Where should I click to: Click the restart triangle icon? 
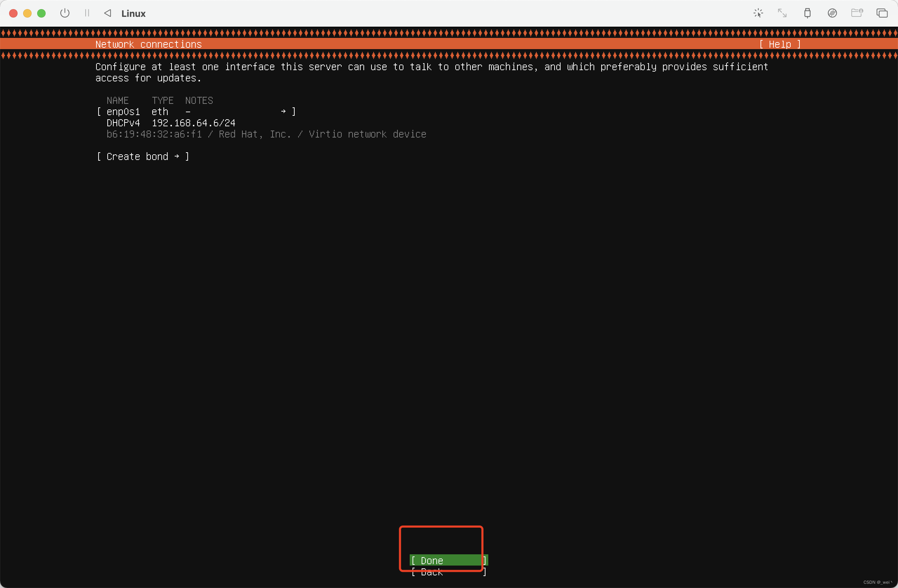[108, 13]
